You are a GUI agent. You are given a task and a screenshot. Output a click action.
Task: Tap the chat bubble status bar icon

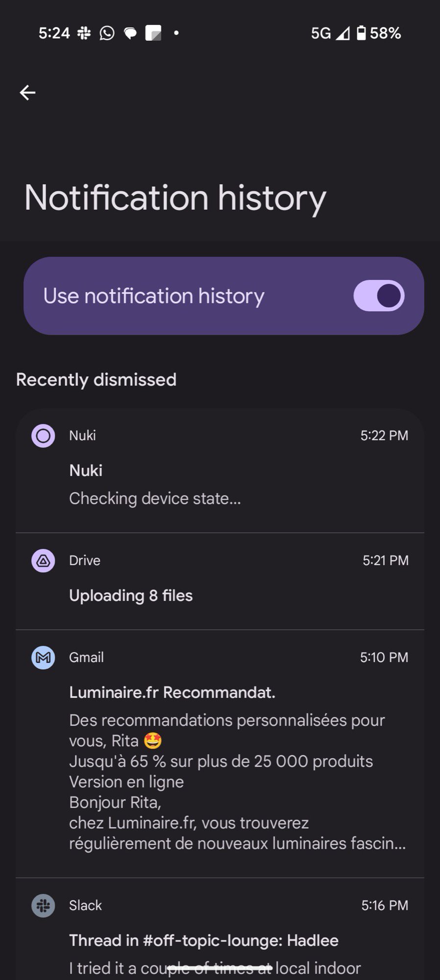pyautogui.click(x=130, y=33)
